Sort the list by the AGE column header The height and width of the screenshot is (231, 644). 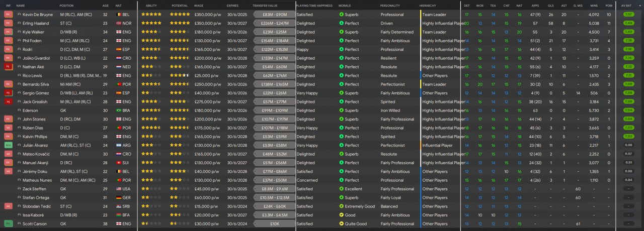click(106, 5)
